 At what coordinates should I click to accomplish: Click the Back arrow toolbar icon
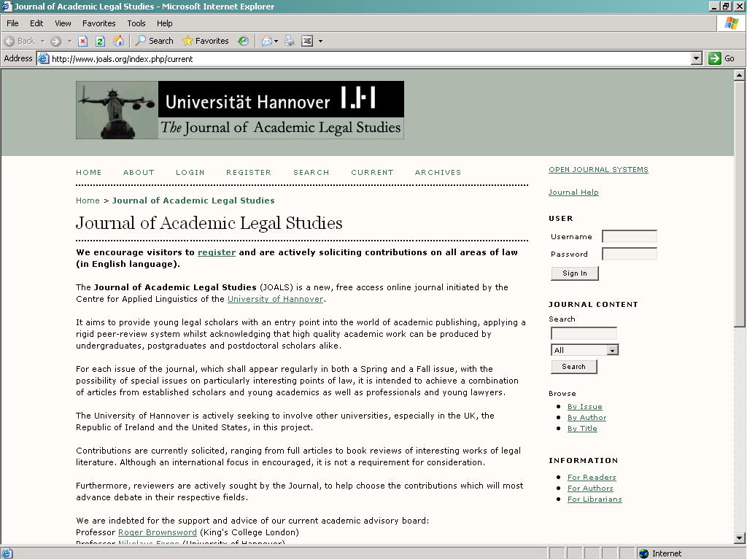9,41
